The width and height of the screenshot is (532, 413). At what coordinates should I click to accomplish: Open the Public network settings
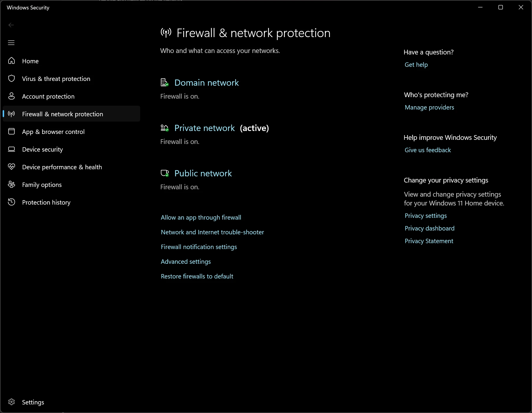pos(203,173)
